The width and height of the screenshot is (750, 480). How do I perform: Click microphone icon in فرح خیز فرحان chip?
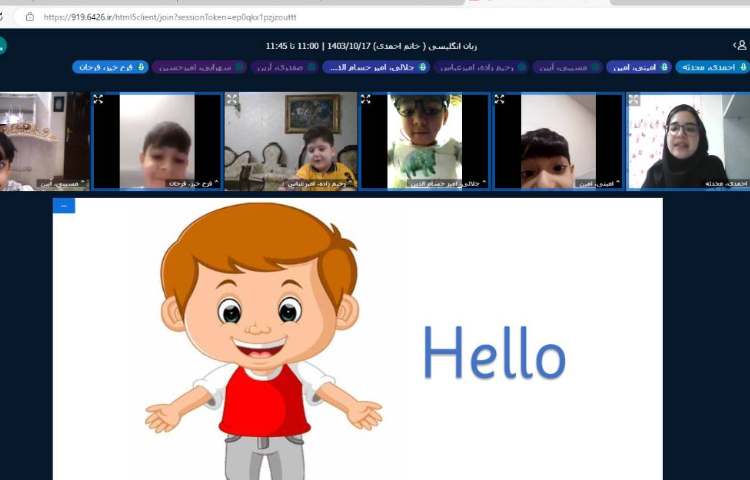[x=141, y=67]
